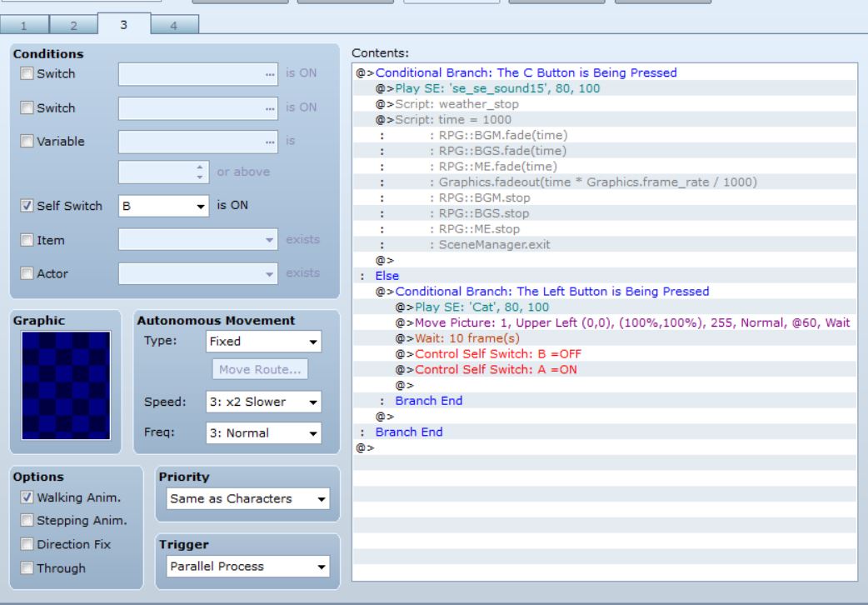This screenshot has height=605, width=868.
Task: Select the 'RPG::BGS.fade(time)' script line
Action: [x=605, y=151]
